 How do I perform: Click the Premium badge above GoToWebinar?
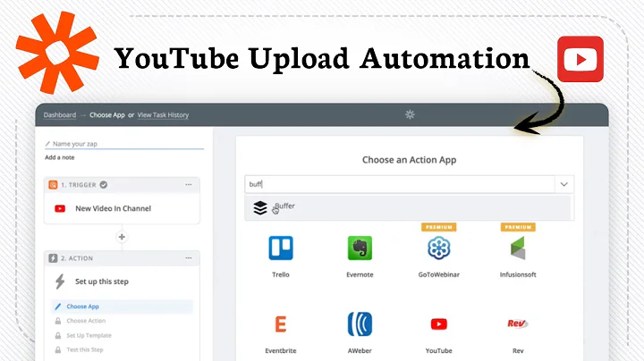point(439,227)
